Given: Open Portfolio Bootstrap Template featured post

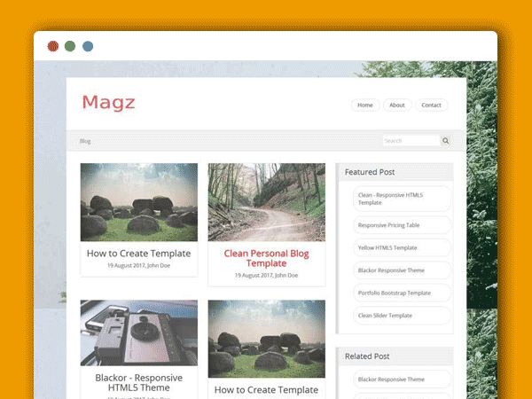Looking at the screenshot, I should point(394,293).
